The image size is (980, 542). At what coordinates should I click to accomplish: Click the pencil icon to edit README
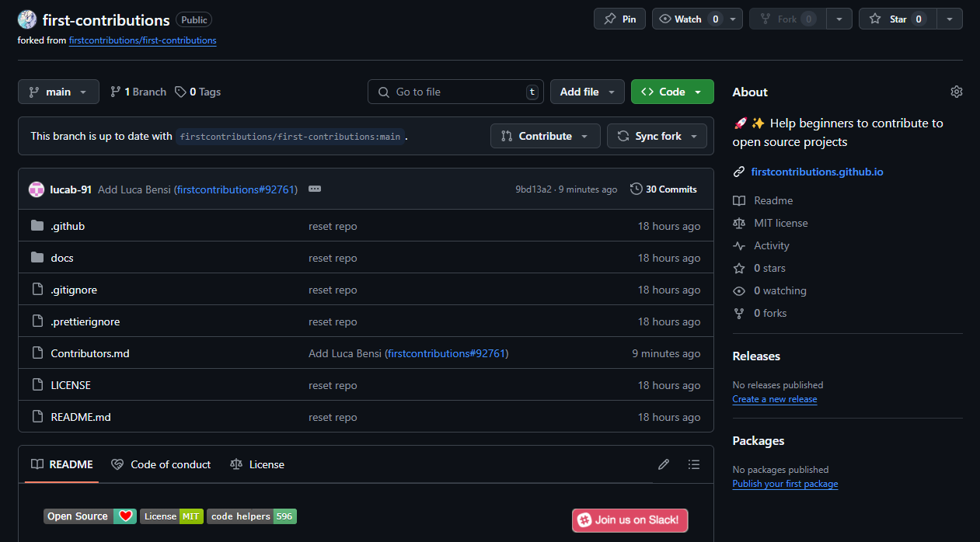pos(663,464)
